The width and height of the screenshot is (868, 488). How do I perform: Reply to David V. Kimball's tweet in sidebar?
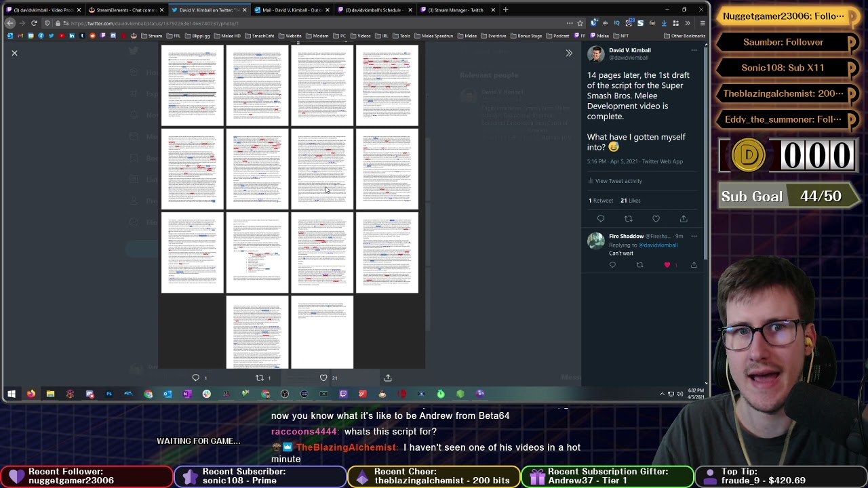[601, 219]
